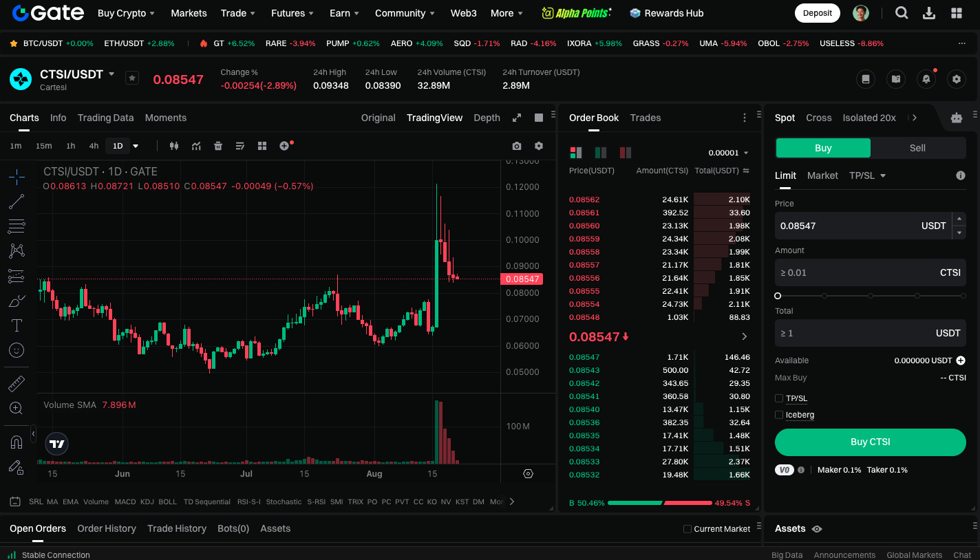Open the search magnifier in top navigation
The image size is (980, 560).
point(902,13)
